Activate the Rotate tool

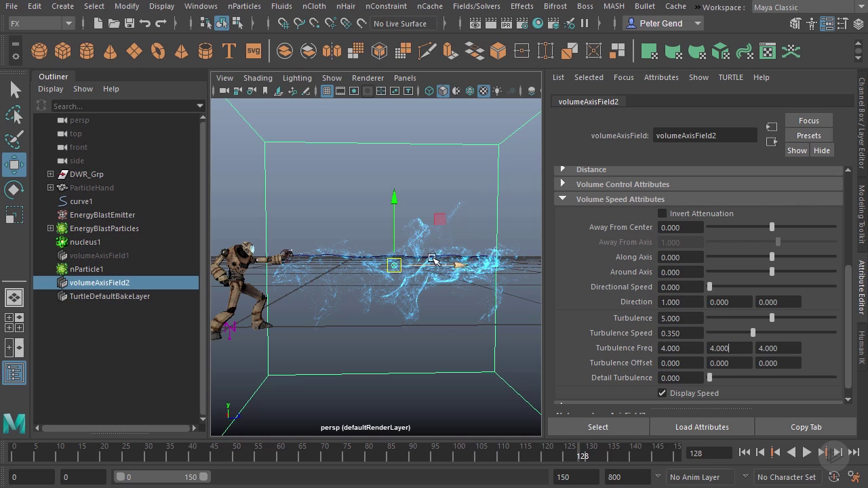coord(14,190)
